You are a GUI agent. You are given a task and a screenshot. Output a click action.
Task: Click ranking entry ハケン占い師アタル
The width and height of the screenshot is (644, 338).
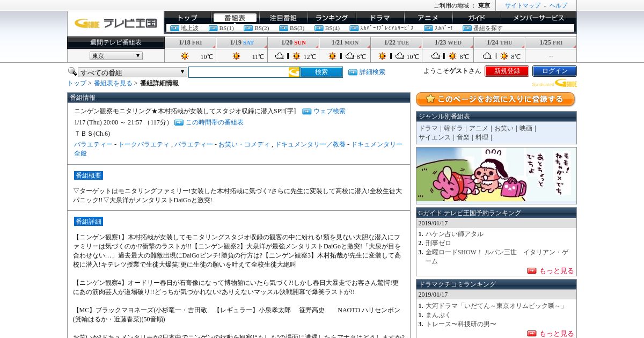coord(455,234)
